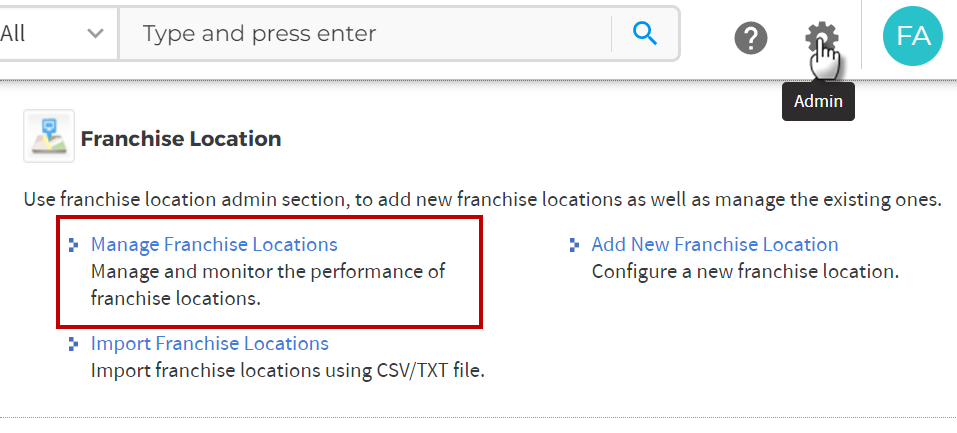The height and width of the screenshot is (433, 957).
Task: Open the FA user avatar menu
Action: [x=913, y=36]
